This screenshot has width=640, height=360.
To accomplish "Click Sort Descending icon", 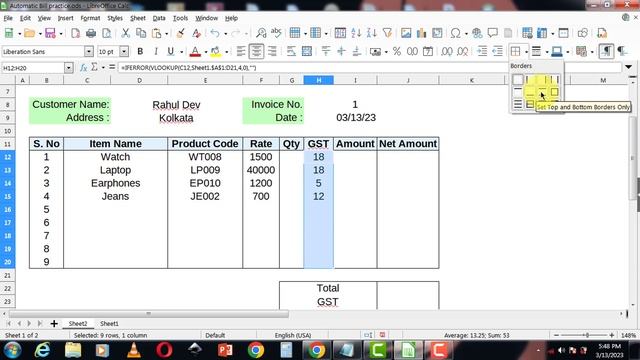I will click(x=371, y=33).
